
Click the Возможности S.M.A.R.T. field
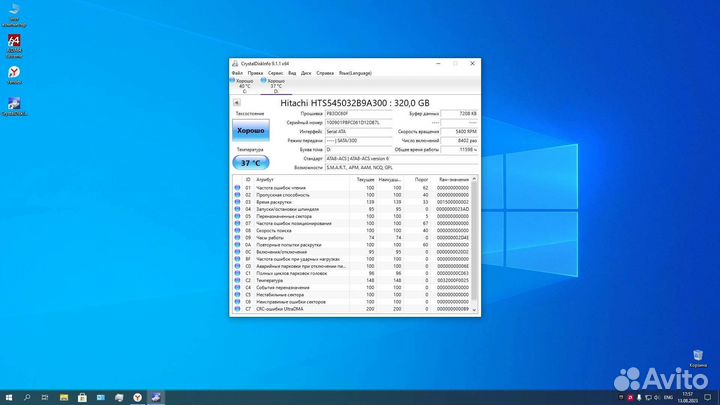[401, 168]
